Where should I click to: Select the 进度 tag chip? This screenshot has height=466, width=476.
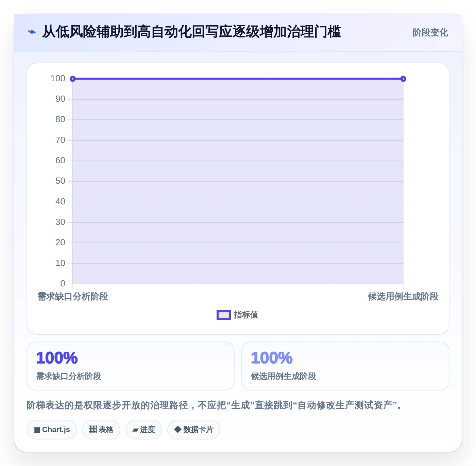144,430
